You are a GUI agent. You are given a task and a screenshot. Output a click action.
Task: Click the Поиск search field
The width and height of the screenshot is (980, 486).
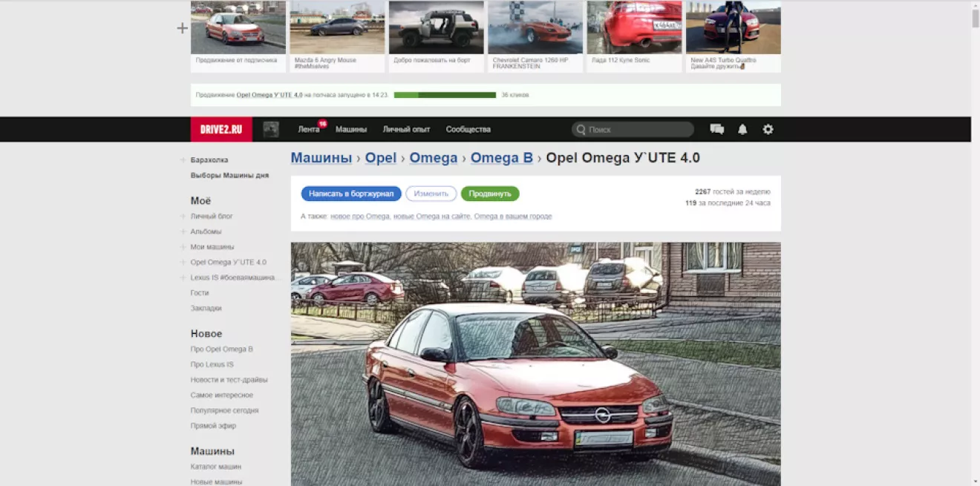point(633,129)
